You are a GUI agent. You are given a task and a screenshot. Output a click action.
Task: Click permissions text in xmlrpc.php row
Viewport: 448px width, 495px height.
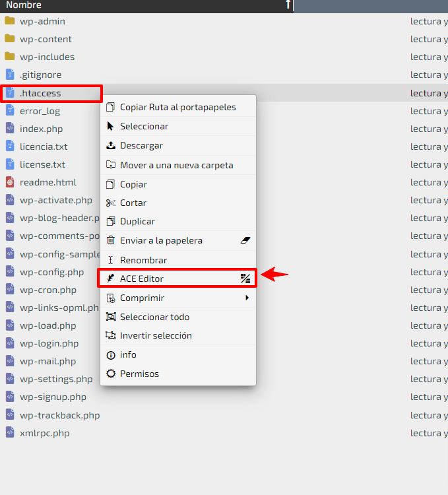[429, 433]
